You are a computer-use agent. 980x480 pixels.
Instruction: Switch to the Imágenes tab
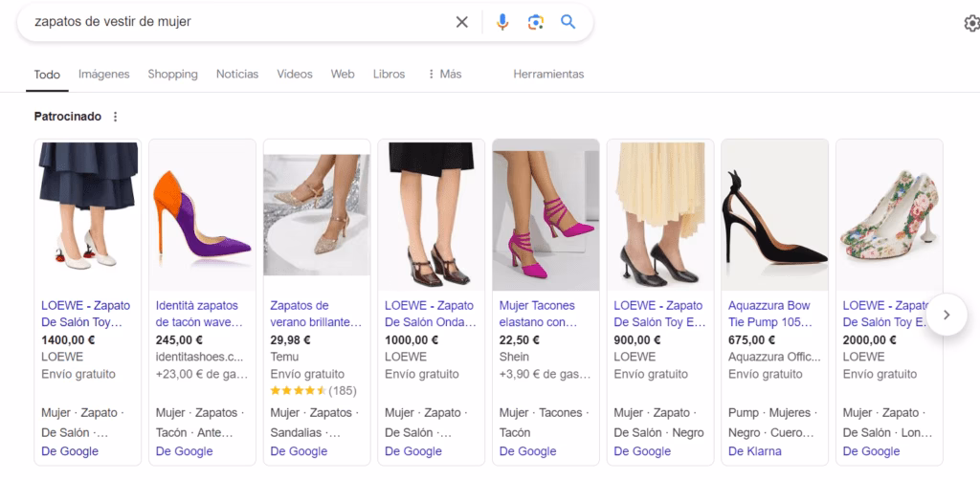click(103, 74)
